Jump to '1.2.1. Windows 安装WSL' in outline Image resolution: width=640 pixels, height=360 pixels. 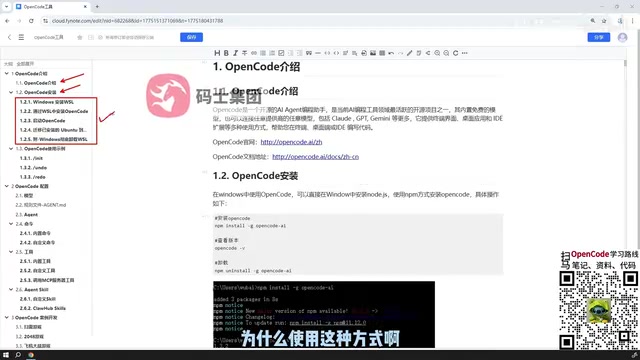pos(47,102)
